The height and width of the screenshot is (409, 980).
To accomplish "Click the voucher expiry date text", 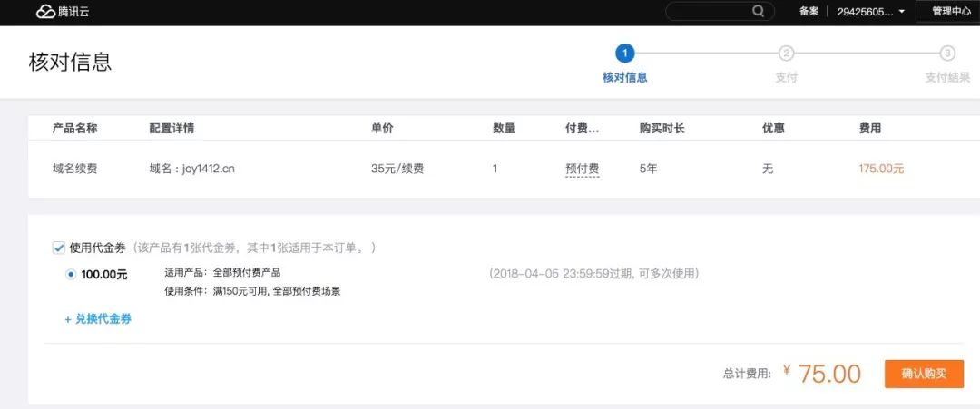I will click(593, 274).
